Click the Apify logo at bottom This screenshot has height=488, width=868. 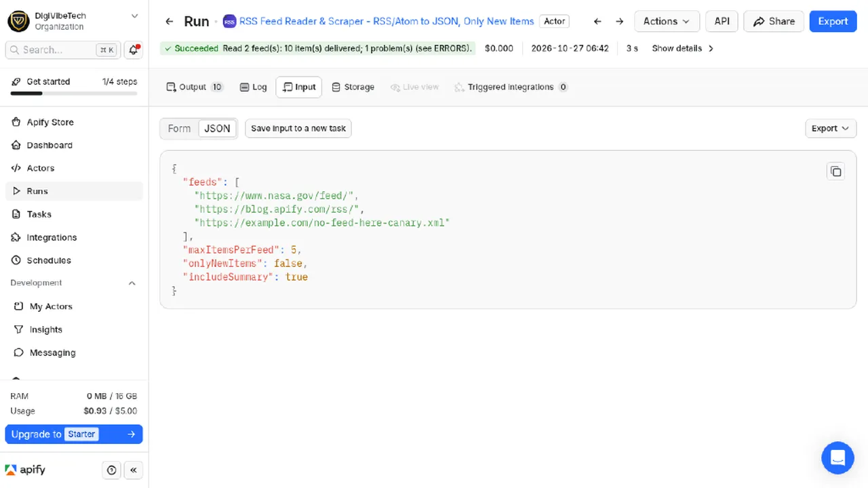click(26, 470)
